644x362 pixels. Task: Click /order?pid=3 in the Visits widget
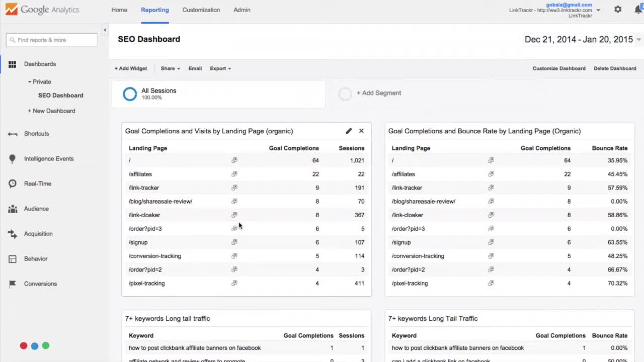tap(145, 229)
